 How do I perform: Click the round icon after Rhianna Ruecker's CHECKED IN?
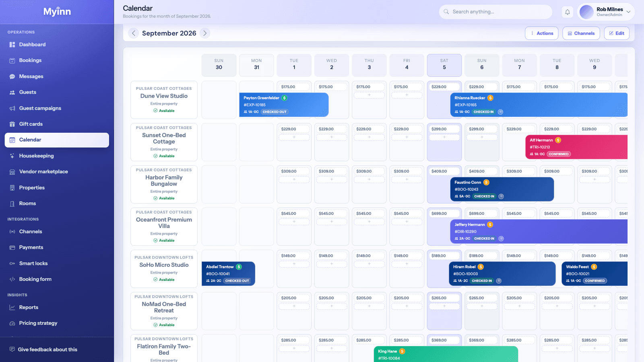click(x=500, y=112)
